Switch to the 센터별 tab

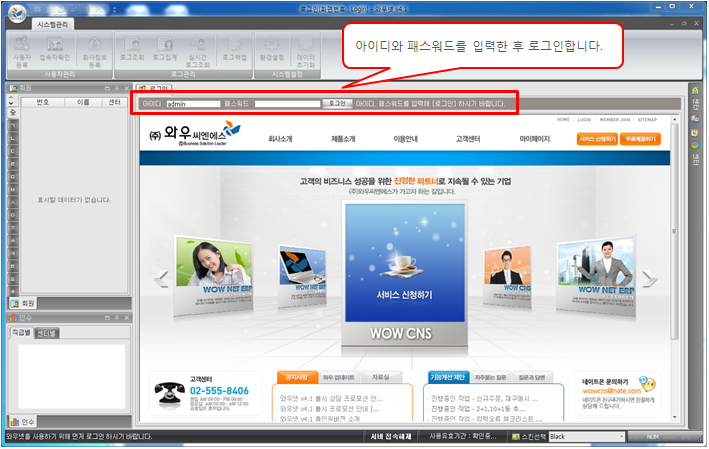(x=47, y=332)
